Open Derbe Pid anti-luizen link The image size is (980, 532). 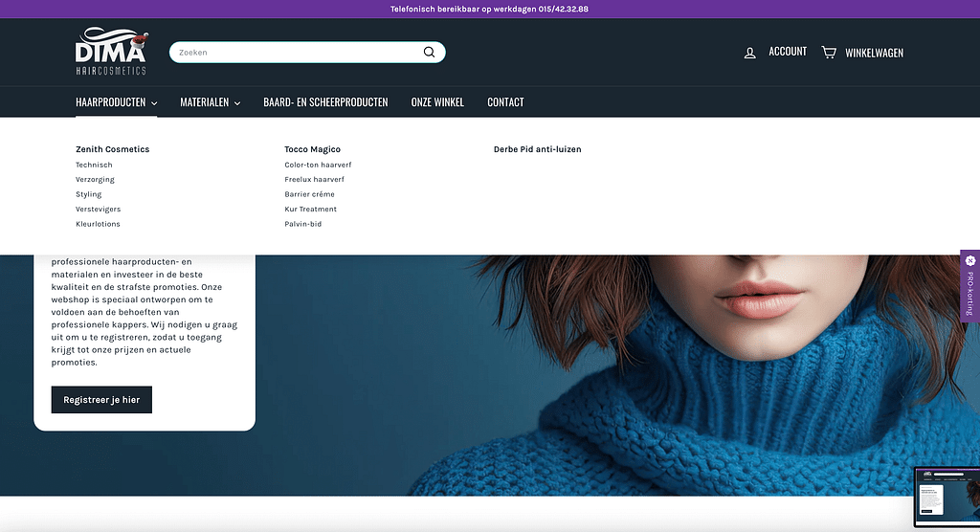coord(537,149)
